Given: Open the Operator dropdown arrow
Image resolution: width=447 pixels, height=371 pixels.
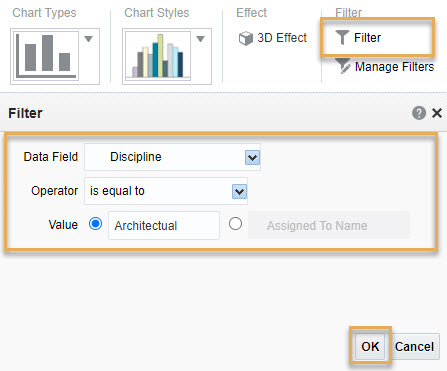Looking at the screenshot, I should [239, 191].
